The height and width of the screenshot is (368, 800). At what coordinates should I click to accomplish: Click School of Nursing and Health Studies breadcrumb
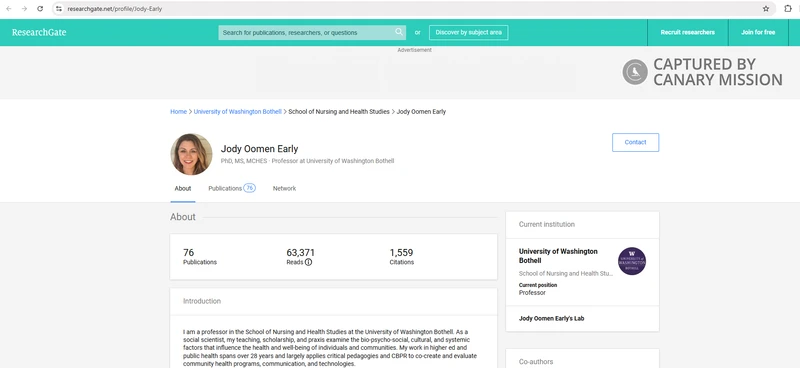pyautogui.click(x=339, y=112)
